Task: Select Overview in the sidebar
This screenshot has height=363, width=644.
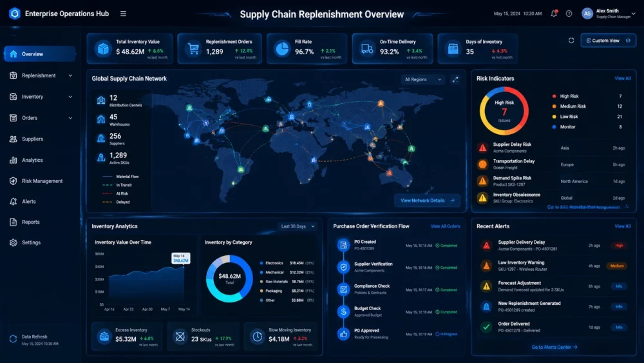Action: coord(40,54)
